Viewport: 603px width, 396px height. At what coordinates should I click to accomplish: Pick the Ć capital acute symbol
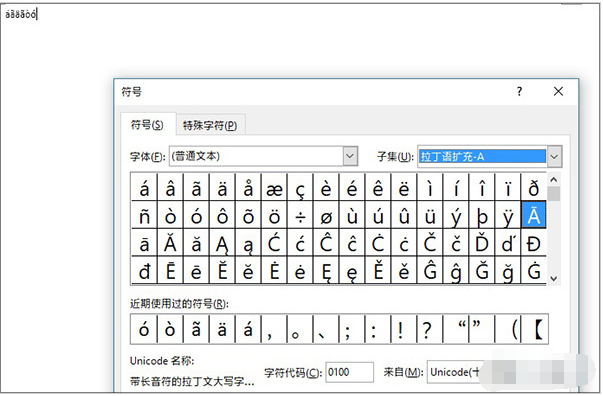274,243
